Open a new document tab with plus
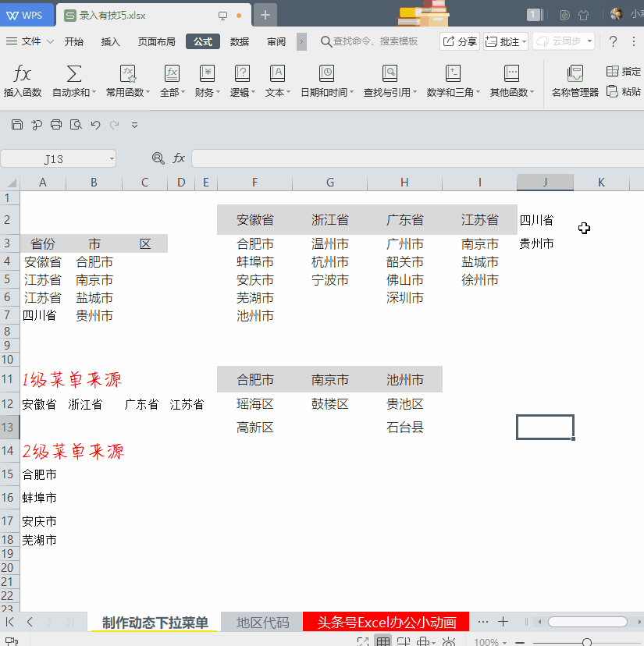 265,16
